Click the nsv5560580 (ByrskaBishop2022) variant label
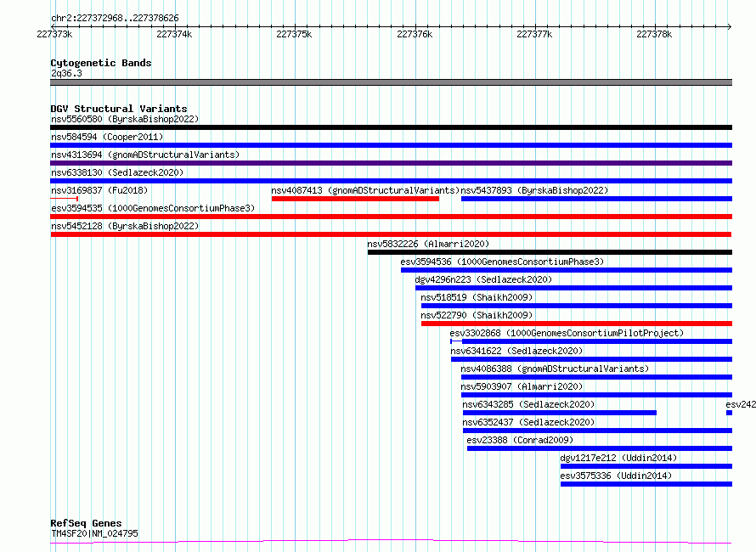 [125, 119]
